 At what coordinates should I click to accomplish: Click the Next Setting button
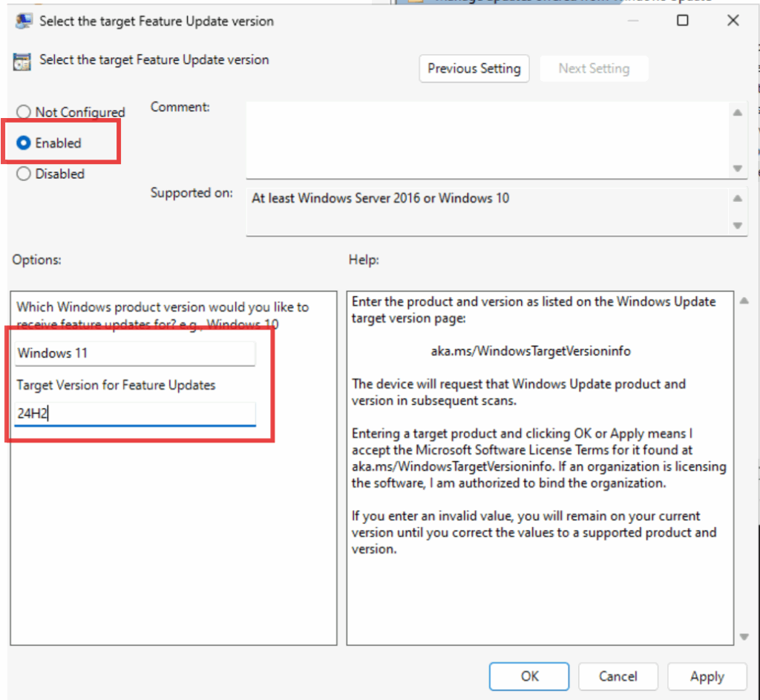(593, 68)
